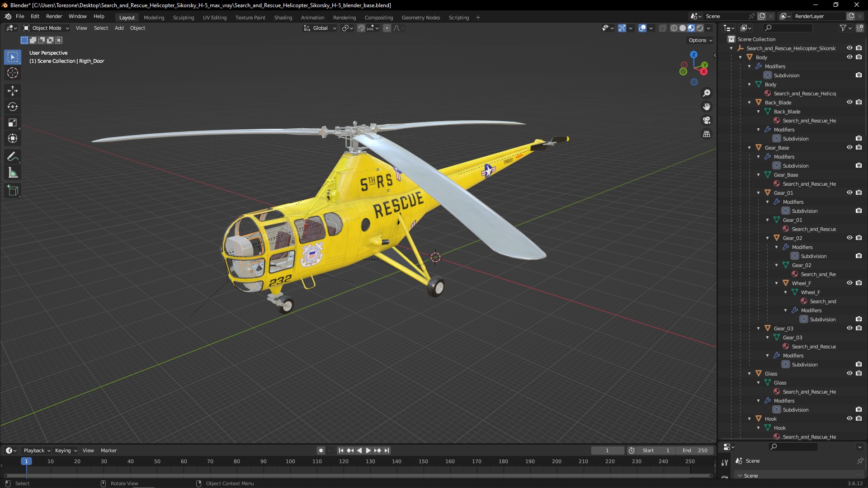Open outliner filter dropdown
This screenshot has width=868, height=488.
(845, 28)
